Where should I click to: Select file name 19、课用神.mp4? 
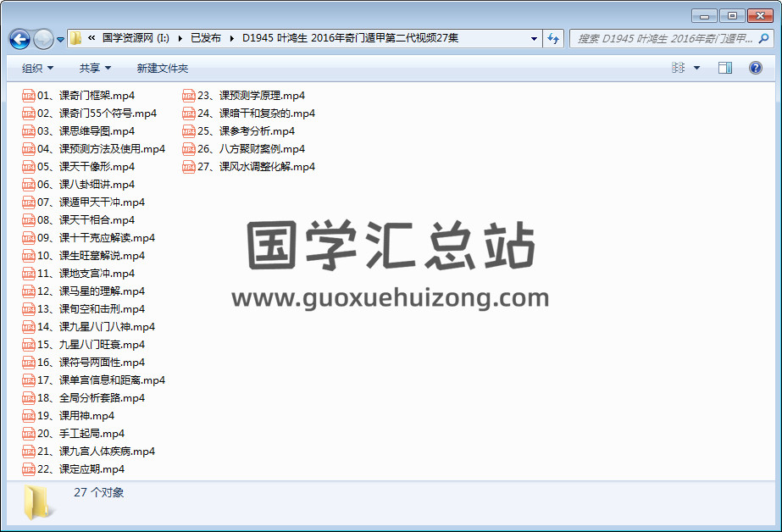(75, 416)
